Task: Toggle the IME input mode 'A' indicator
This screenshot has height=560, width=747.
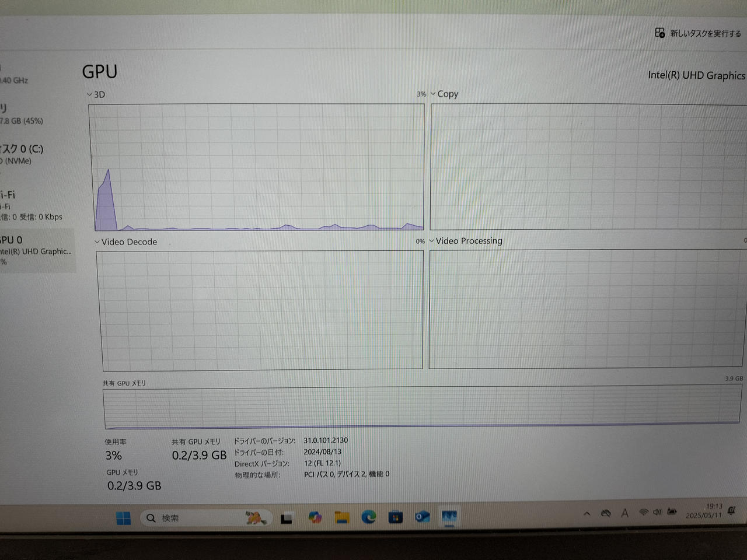Action: (624, 513)
